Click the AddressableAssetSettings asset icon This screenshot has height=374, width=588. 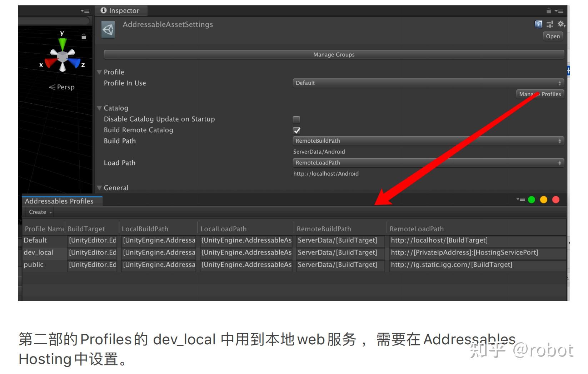click(108, 29)
